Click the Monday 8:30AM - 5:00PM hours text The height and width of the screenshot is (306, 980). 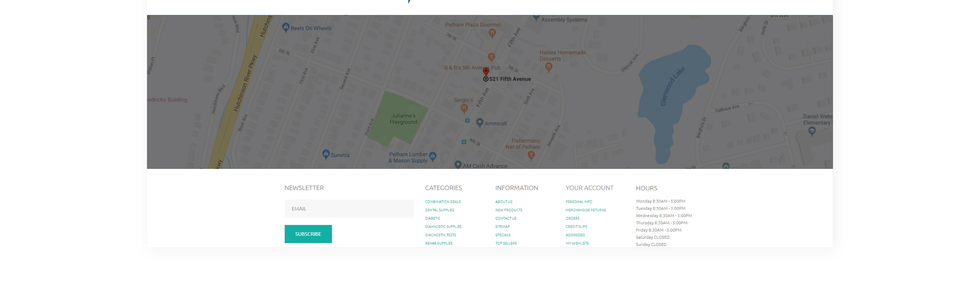tap(660, 201)
